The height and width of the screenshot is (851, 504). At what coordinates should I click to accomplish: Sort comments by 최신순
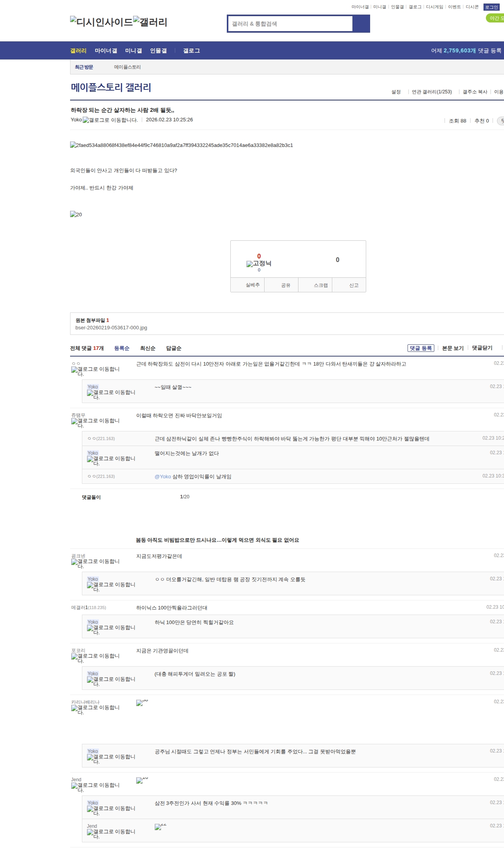148,348
